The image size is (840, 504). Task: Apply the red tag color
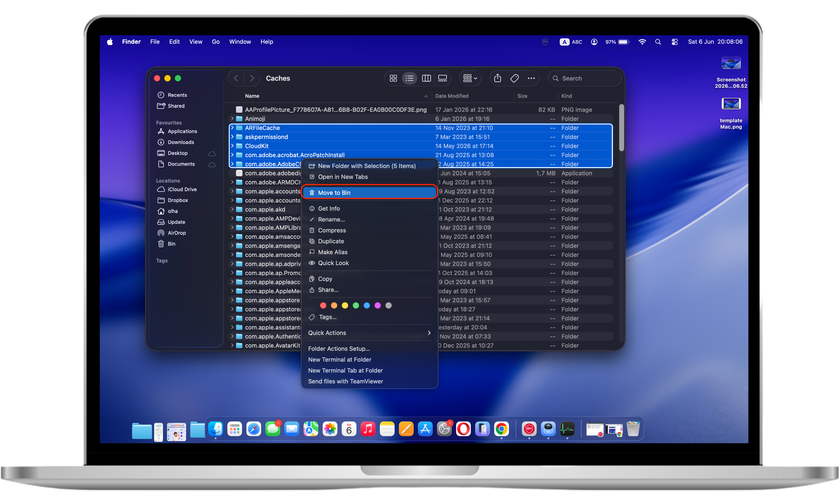pyautogui.click(x=323, y=306)
